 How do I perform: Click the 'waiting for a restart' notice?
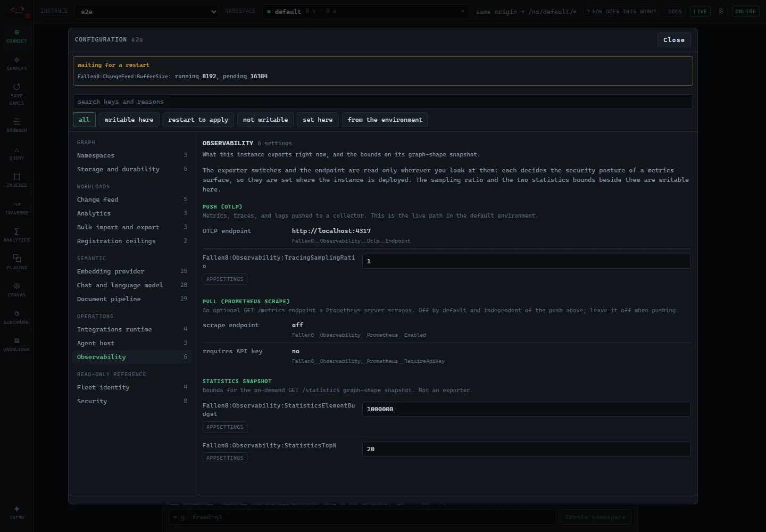(383, 71)
